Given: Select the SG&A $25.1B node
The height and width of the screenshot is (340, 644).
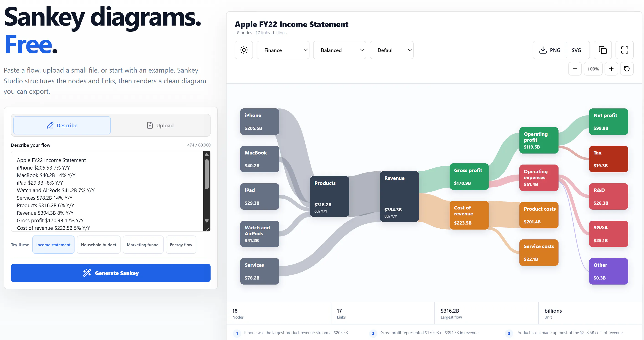Looking at the screenshot, I should pyautogui.click(x=609, y=234).
